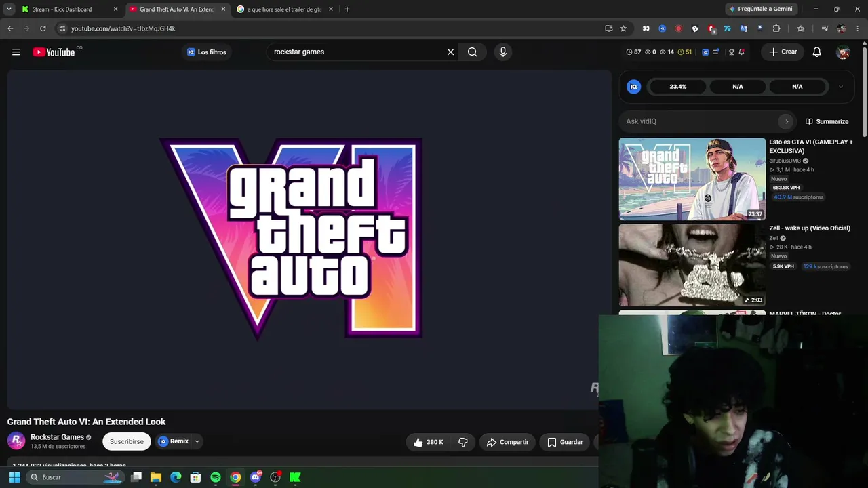The height and width of the screenshot is (488, 868).
Task: Click the Remix button
Action: tap(174, 441)
